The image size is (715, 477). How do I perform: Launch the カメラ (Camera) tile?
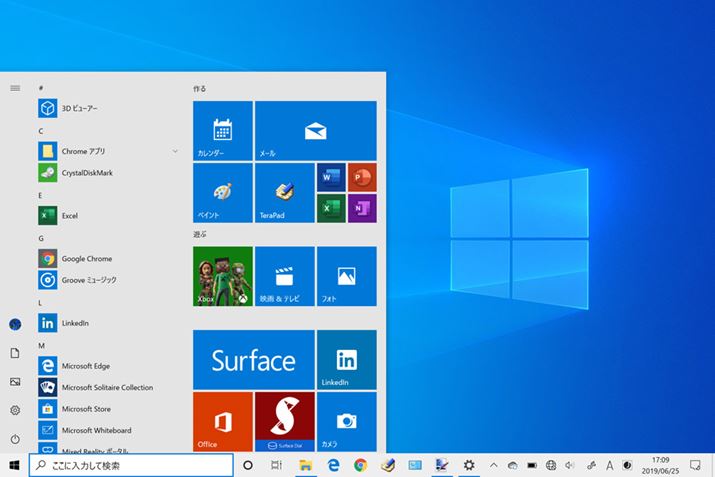(x=346, y=421)
